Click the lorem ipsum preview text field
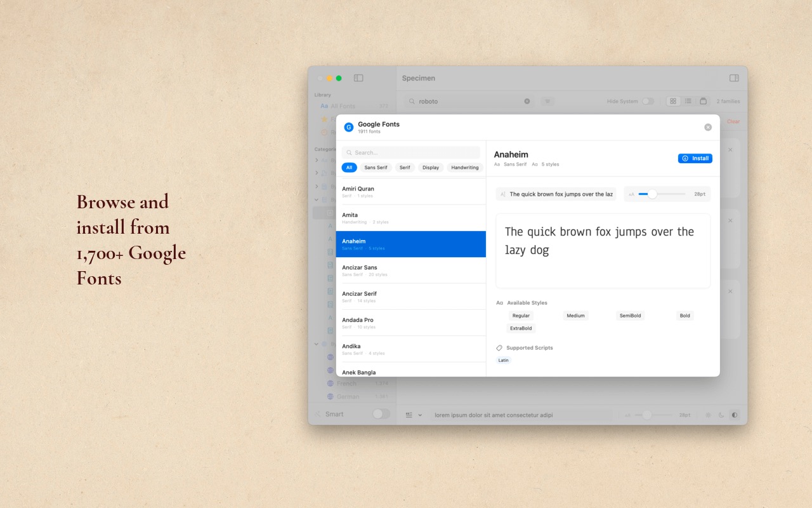812x508 pixels. pyautogui.click(x=522, y=415)
